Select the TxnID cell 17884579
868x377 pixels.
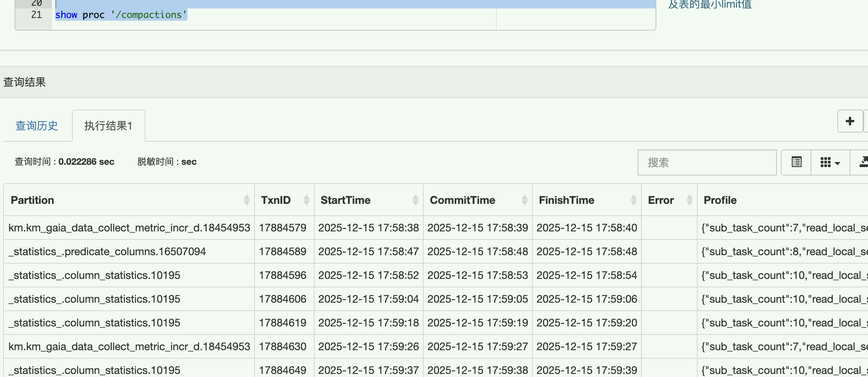tap(283, 228)
